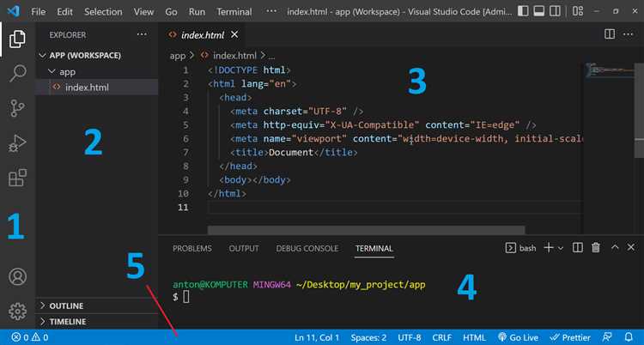Expand the TIMELINE section
The height and width of the screenshot is (345, 644).
point(68,321)
